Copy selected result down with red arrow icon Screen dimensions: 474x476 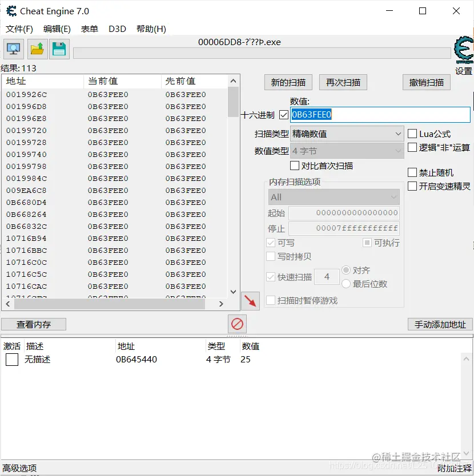pos(250,300)
